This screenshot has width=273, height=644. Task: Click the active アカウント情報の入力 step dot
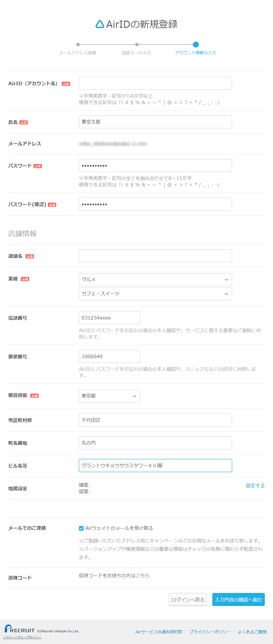coord(196,45)
